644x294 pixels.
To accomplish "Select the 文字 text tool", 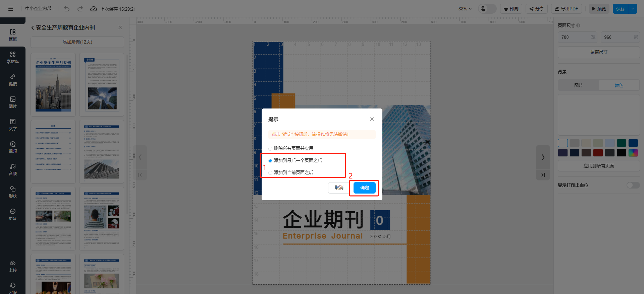I will tap(13, 125).
